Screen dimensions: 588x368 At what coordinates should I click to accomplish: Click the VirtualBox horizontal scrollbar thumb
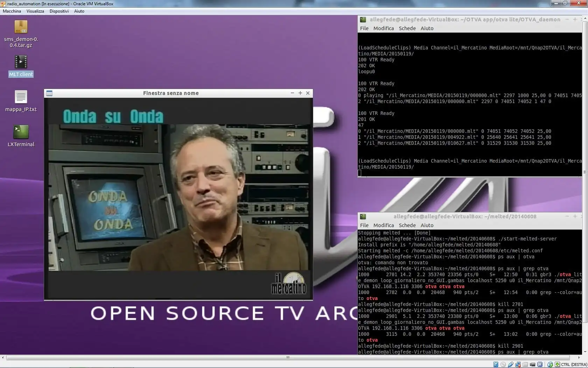pos(288,358)
